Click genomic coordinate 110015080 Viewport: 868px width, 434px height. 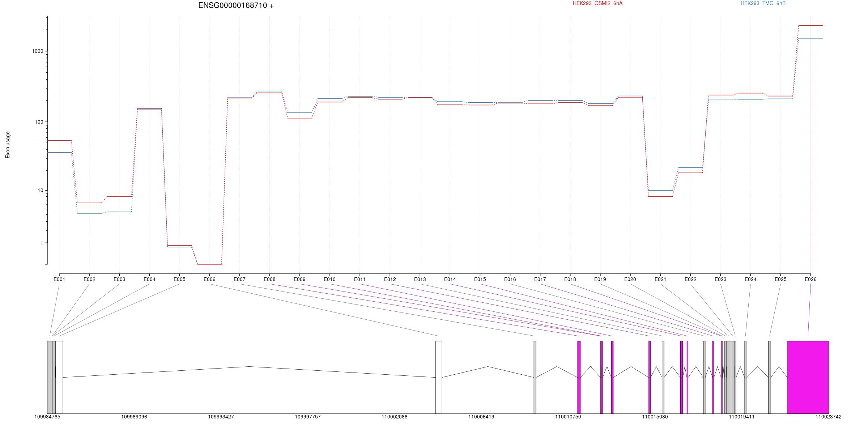pyautogui.click(x=655, y=417)
